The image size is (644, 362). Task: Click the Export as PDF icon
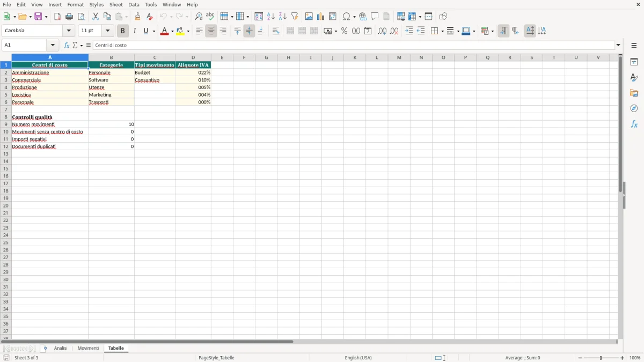57,17
